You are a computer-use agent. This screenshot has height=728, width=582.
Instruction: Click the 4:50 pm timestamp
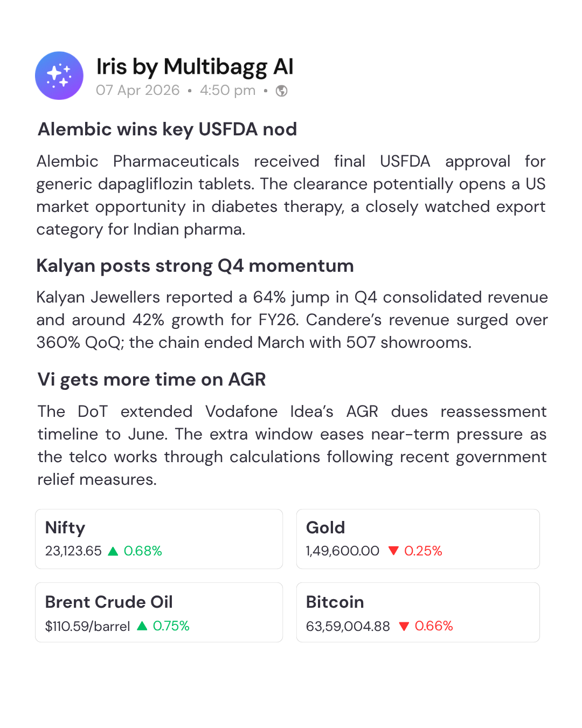tap(227, 90)
